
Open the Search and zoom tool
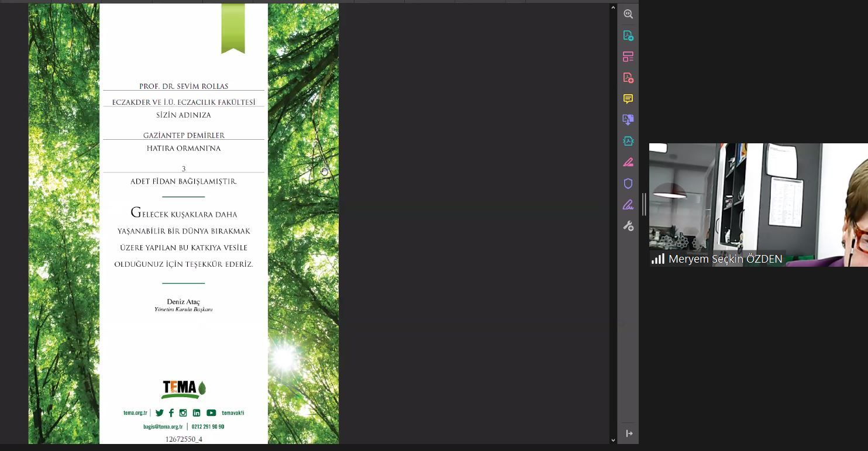628,14
